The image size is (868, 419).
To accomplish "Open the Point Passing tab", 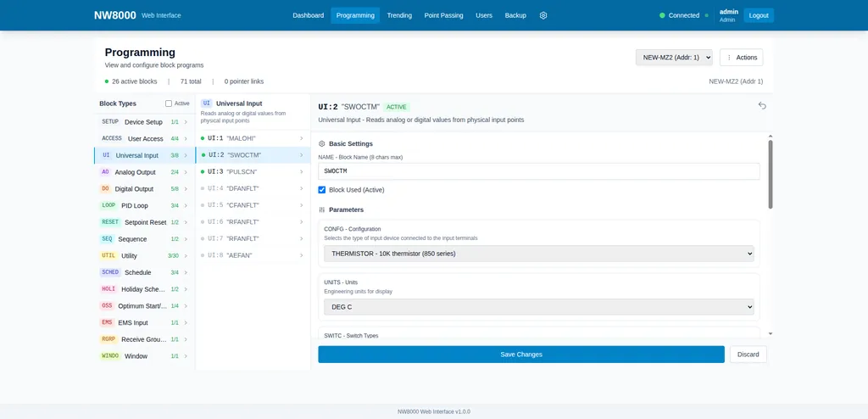I will (x=443, y=15).
